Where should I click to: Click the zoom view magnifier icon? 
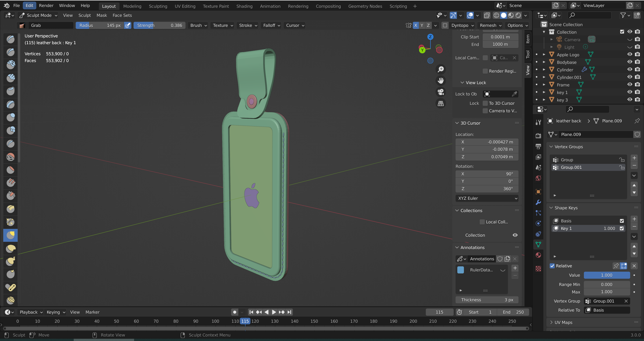click(x=441, y=69)
